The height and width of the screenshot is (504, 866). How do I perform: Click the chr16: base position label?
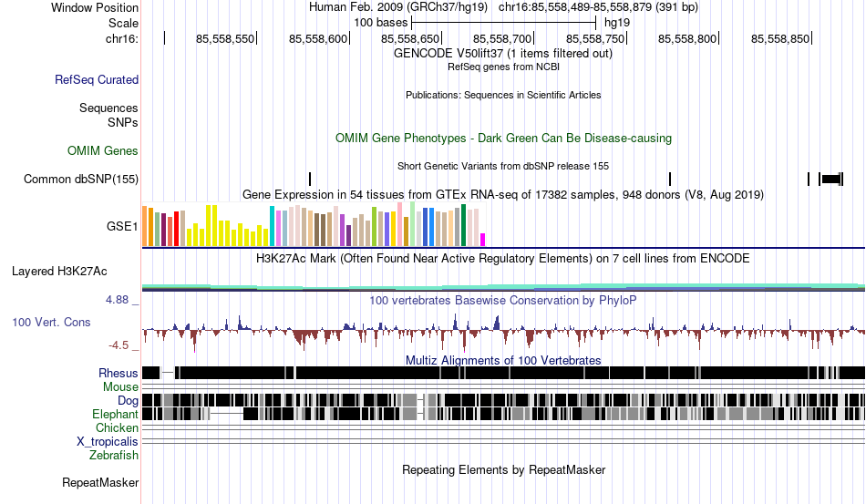[x=121, y=38]
